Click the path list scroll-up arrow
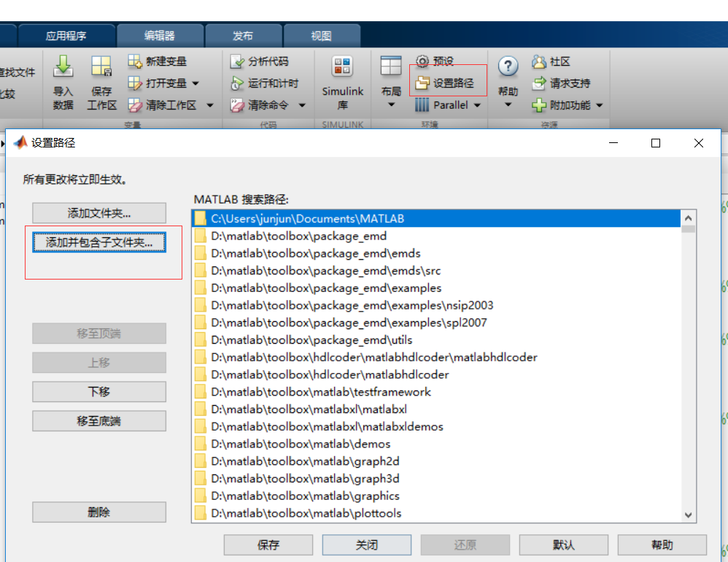 tap(688, 218)
